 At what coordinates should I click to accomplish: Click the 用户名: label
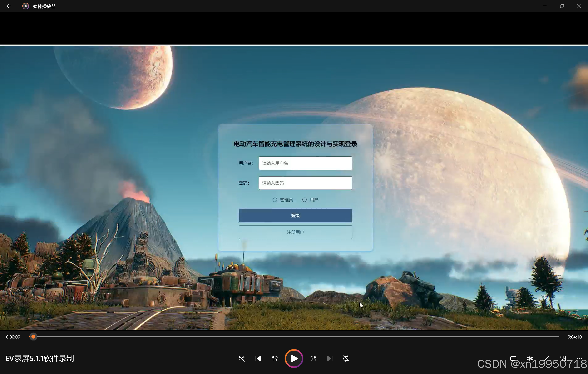246,163
